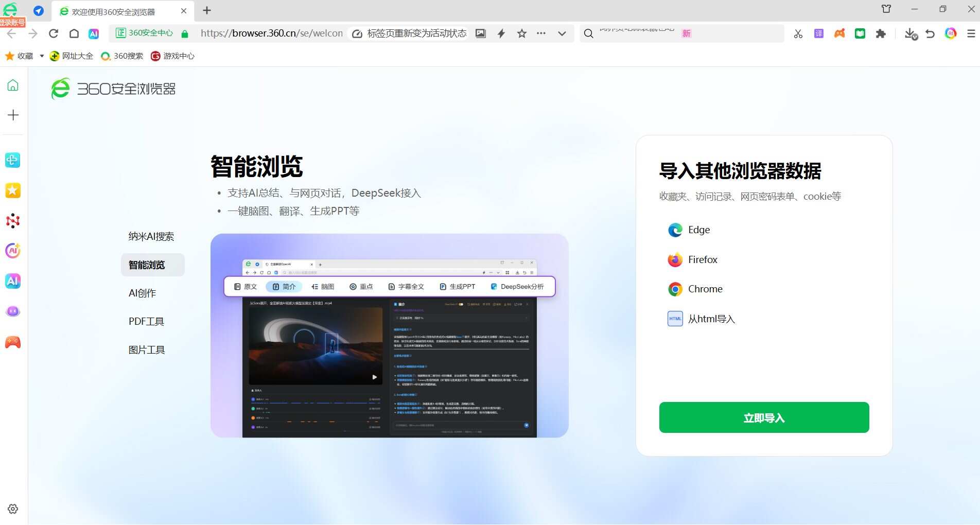The height and width of the screenshot is (525, 980).
Task: Open the hamburger main menu
Action: click(971, 33)
